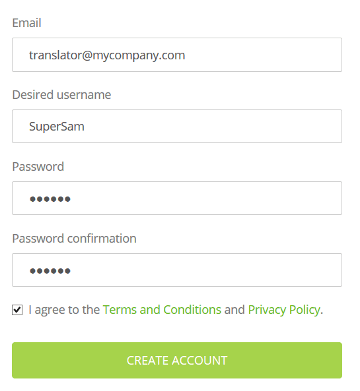
Task: Place cursor in translator@mycompany.com text
Action: (107, 55)
